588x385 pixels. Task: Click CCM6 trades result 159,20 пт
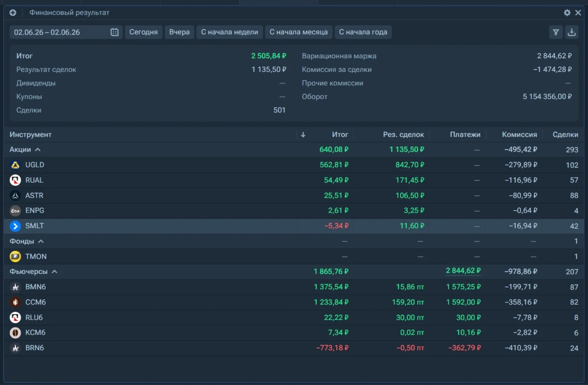408,302
